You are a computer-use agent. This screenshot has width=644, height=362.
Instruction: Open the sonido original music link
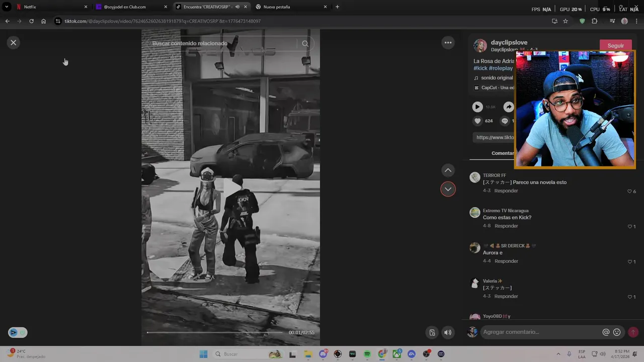coord(494,78)
